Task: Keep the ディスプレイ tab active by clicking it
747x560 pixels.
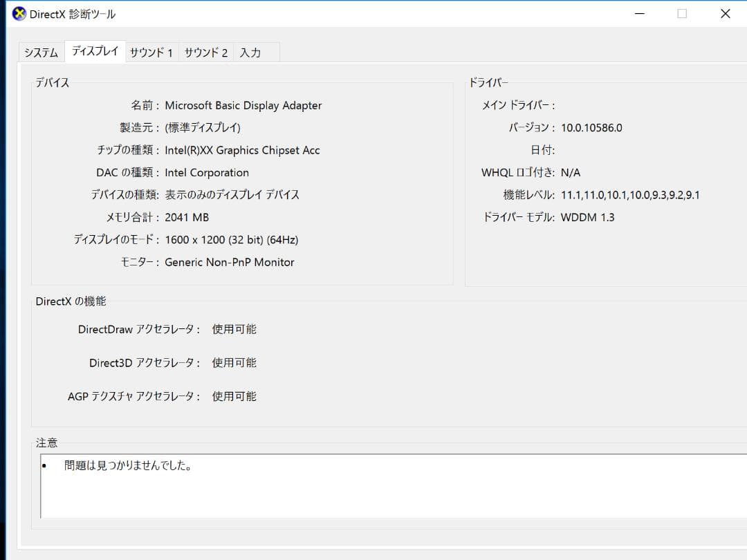Action: click(x=94, y=50)
